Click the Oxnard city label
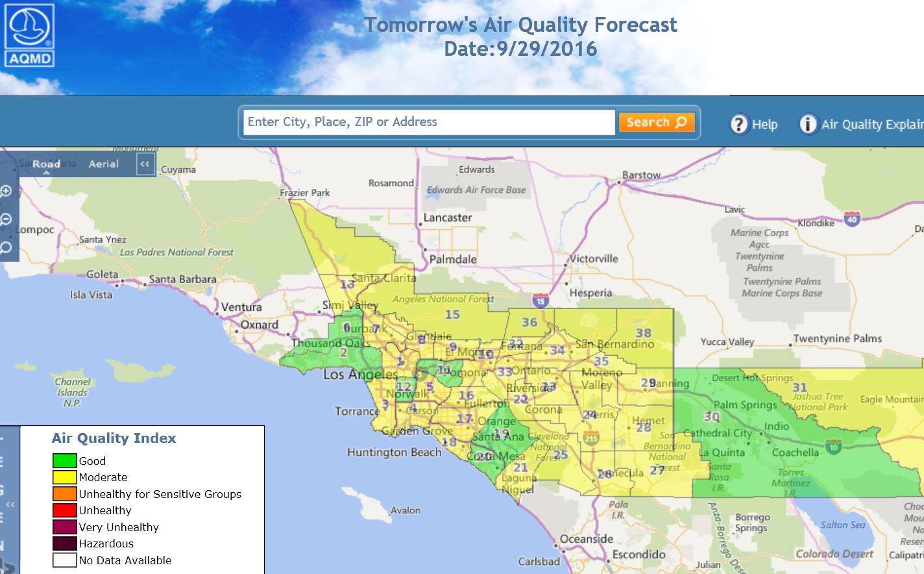This screenshot has width=924, height=574. (260, 325)
